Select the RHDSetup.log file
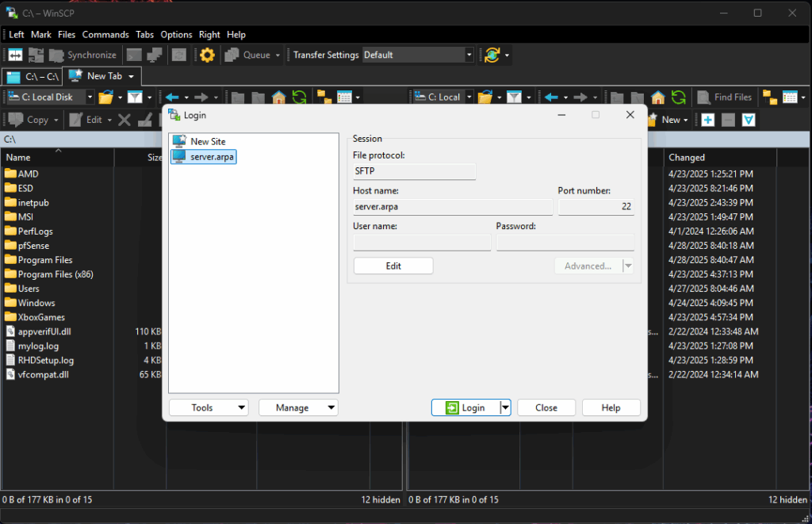Viewport: 812px width, 524px height. 40,360
